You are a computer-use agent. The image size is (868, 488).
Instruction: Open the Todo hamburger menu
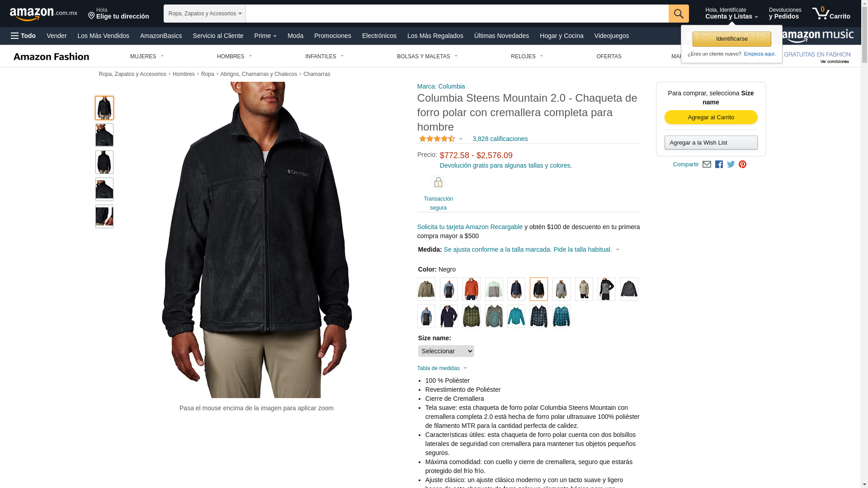click(24, 36)
